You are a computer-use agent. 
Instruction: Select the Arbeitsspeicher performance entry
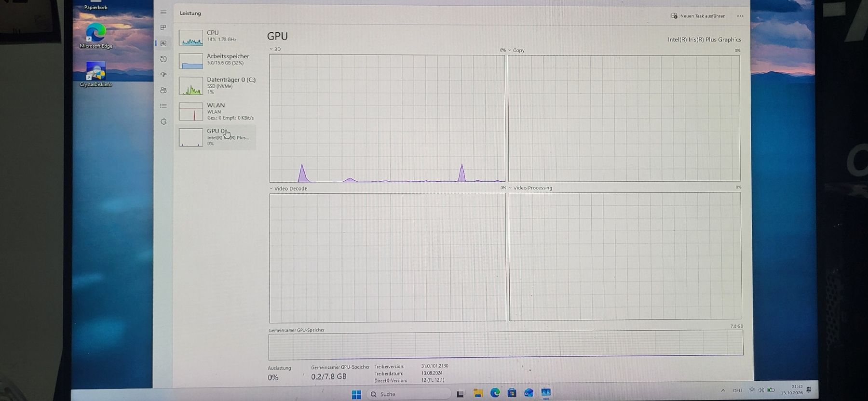[x=216, y=61]
